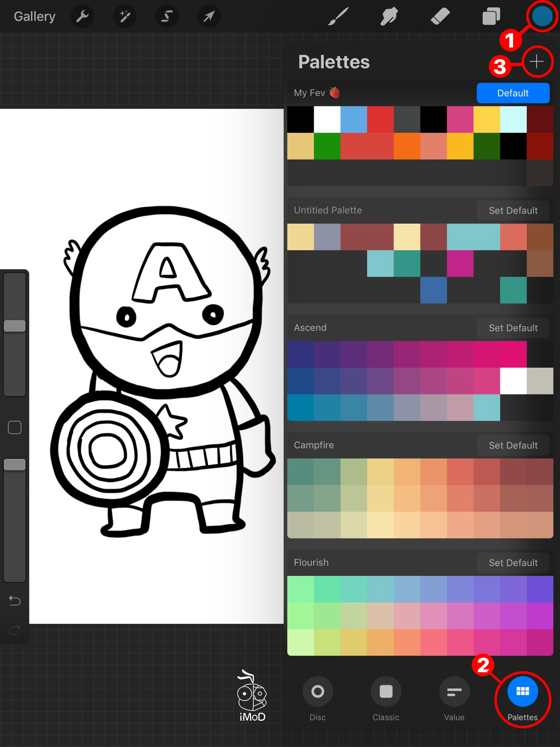Set Flourish palette as default

[513, 563]
